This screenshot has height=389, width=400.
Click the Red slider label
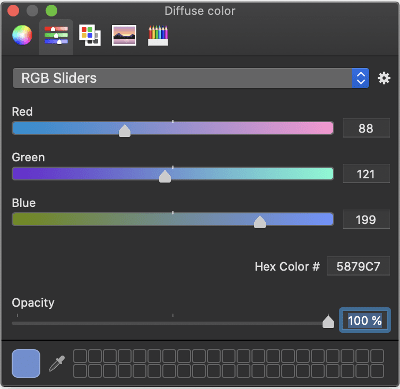click(22, 112)
